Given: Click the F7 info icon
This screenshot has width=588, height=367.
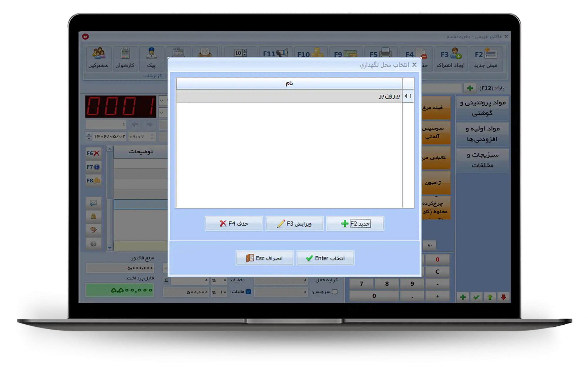Looking at the screenshot, I should 93,167.
